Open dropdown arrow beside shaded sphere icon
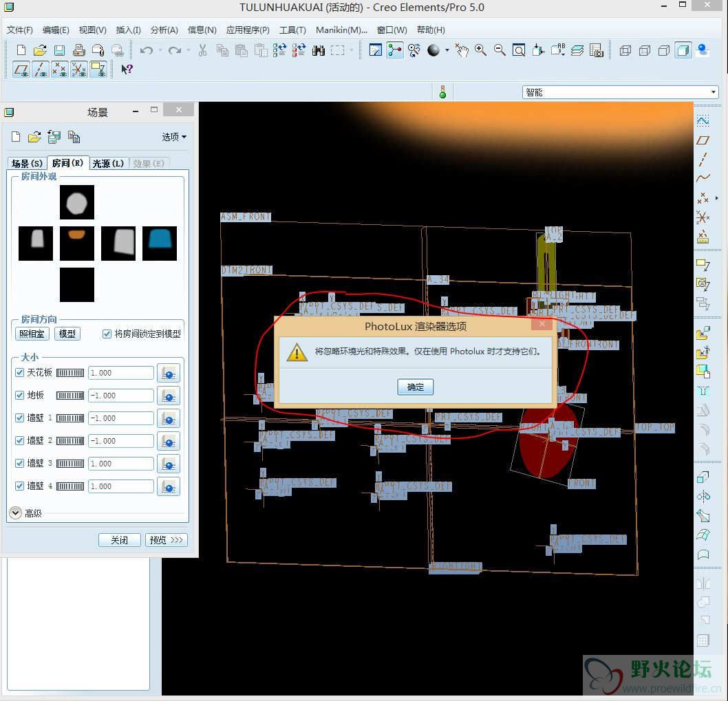Image resolution: width=728 pixels, height=701 pixels. pos(447,50)
